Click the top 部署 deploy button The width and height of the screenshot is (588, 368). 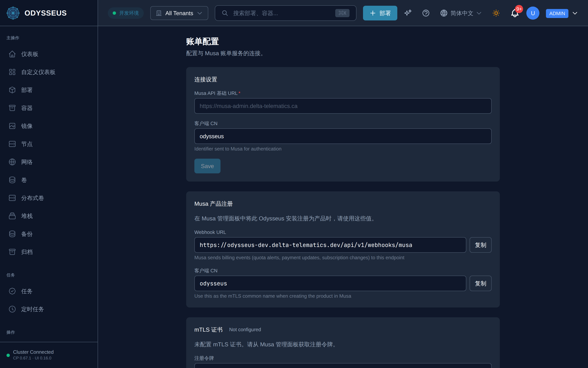(x=380, y=13)
